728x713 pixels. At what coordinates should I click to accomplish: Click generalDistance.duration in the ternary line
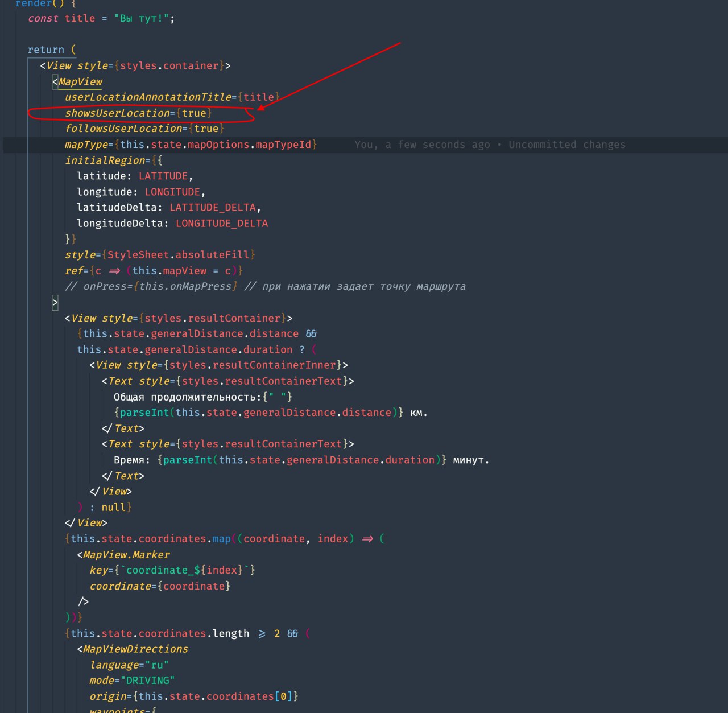tap(218, 349)
